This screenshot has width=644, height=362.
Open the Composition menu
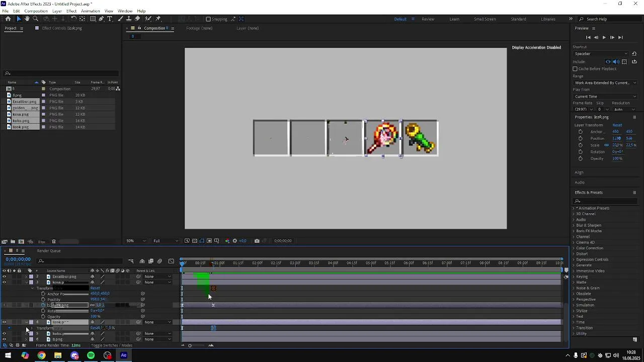coord(36,11)
